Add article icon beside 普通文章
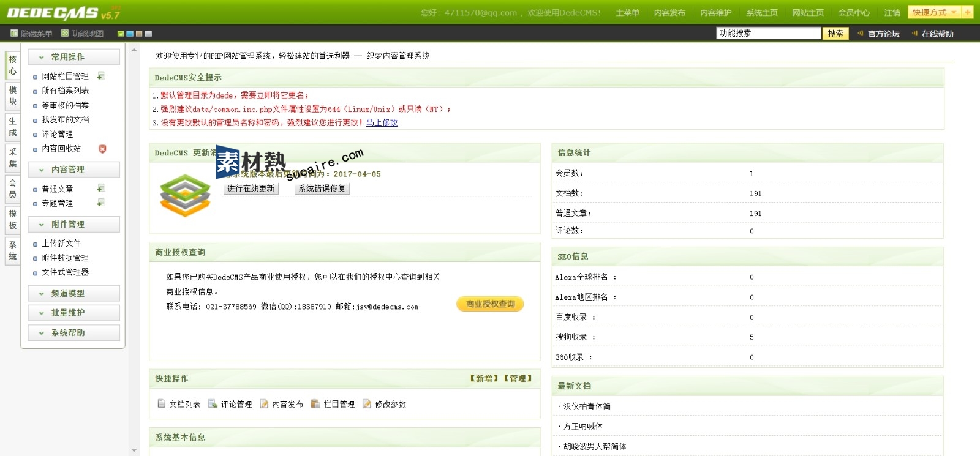 102,189
